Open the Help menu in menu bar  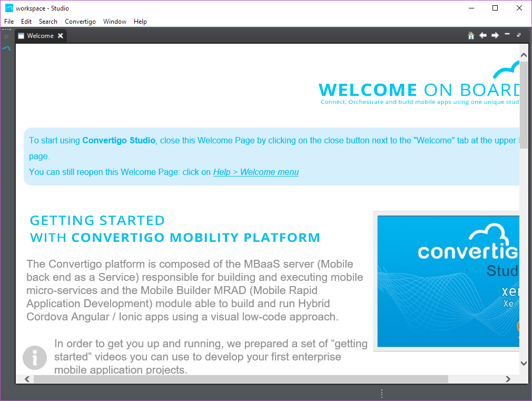point(140,22)
